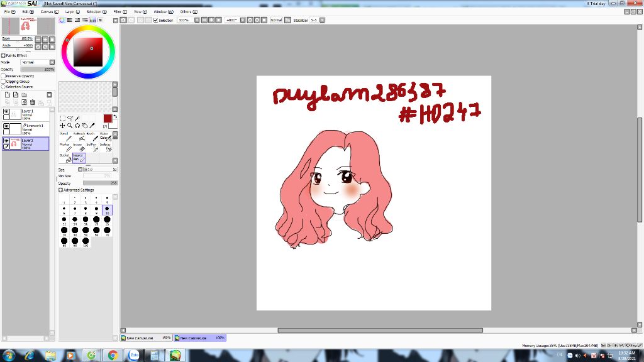Click the navigator canvas thumbnail
Viewport: 644px width, 362px height.
click(x=28, y=26)
